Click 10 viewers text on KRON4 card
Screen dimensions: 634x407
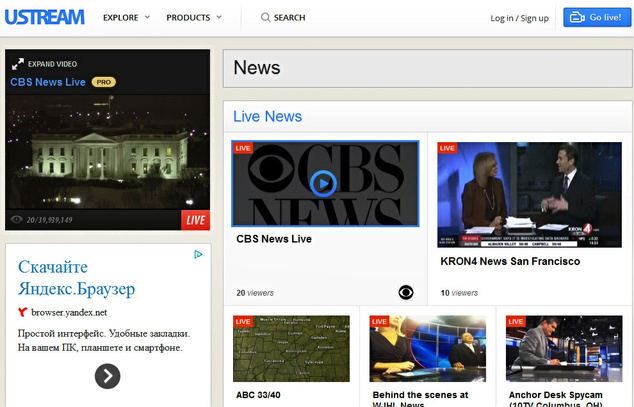point(459,293)
